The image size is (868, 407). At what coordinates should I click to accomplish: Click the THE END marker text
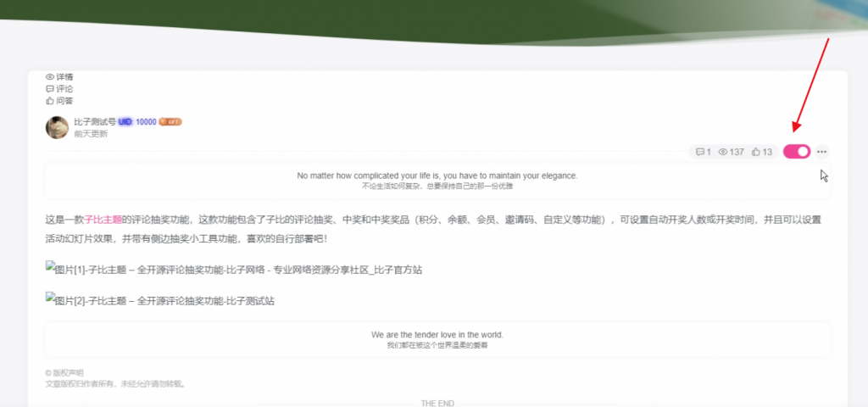(x=437, y=403)
